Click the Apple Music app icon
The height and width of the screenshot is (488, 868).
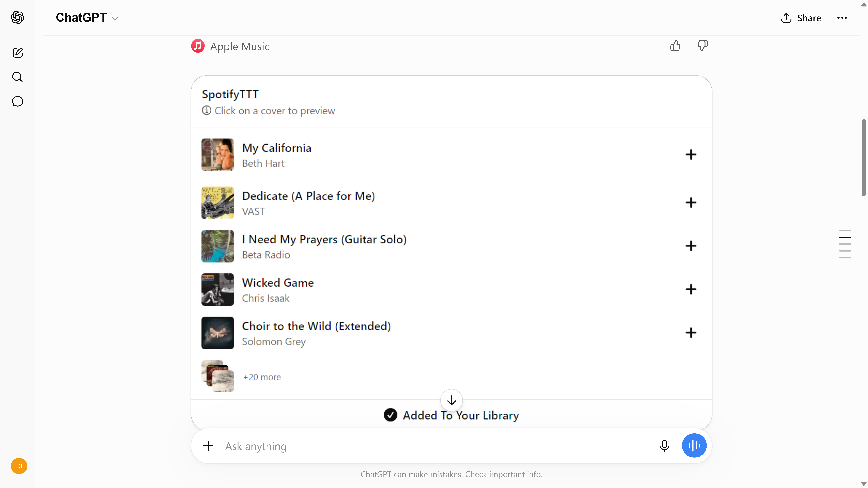[x=198, y=46]
